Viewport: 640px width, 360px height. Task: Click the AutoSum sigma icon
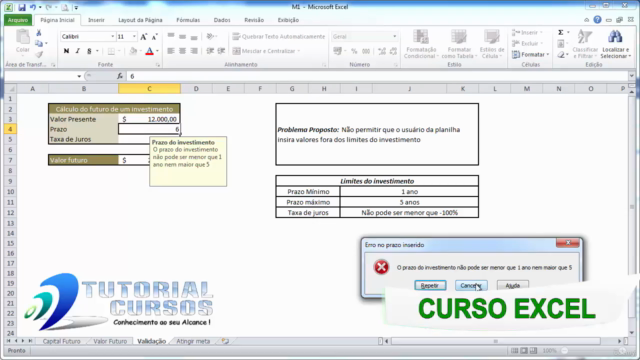click(561, 33)
